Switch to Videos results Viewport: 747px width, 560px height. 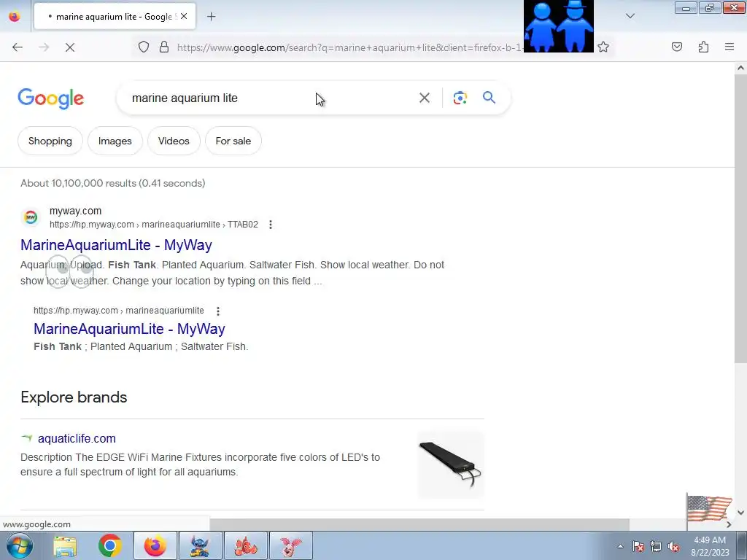tap(174, 141)
